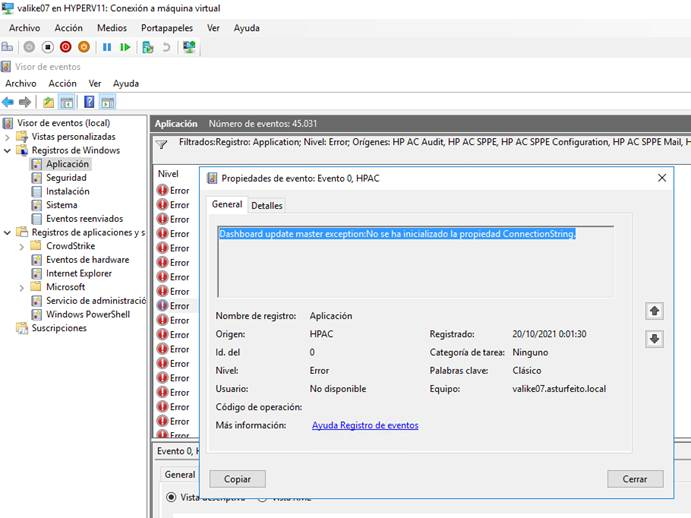The image size is (691, 518).
Task: Select Servicio de administración log
Action: 96,301
